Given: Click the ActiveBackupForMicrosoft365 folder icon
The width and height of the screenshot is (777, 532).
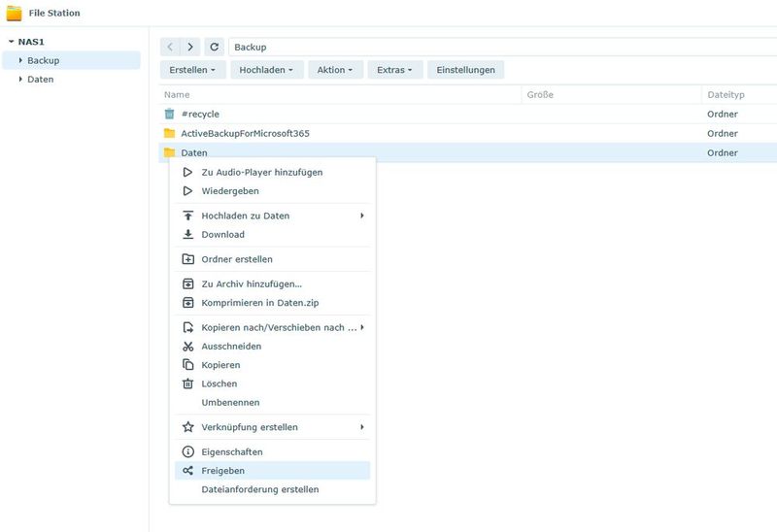Looking at the screenshot, I should pyautogui.click(x=169, y=133).
